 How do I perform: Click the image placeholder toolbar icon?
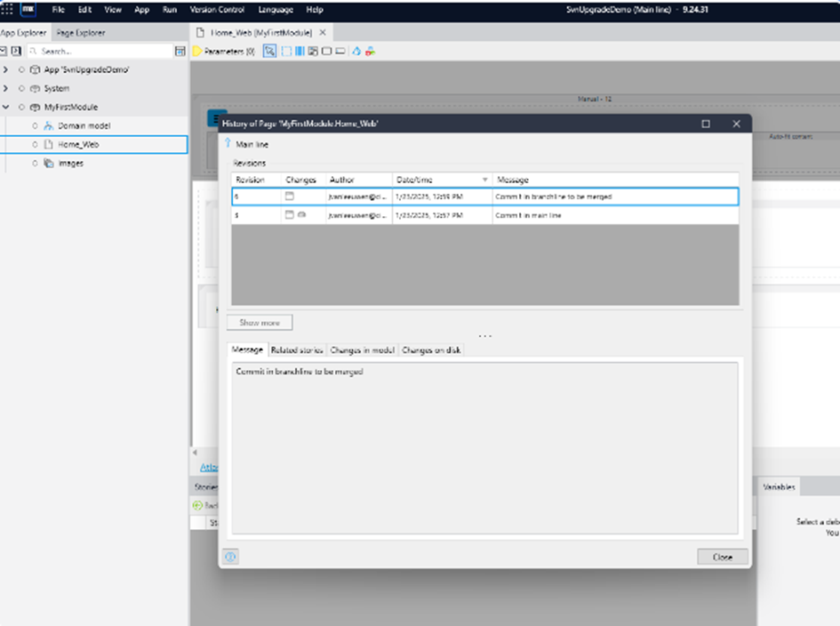click(311, 51)
